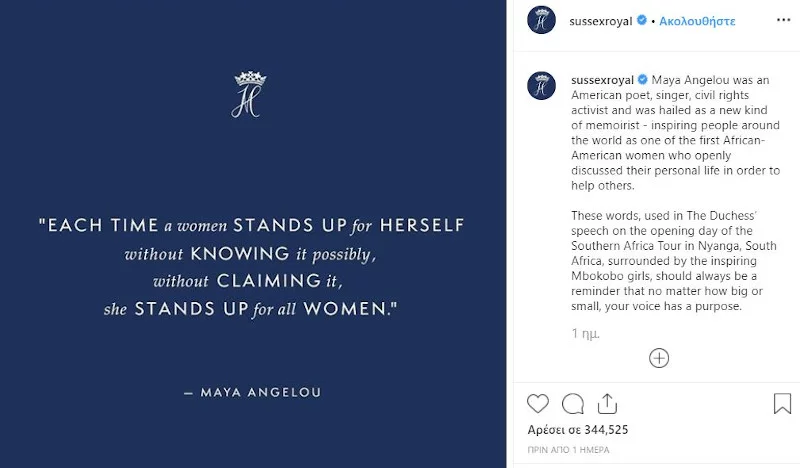Open the sussexroyal username in the header
Image resolution: width=800 pixels, height=468 pixels.
pyautogui.click(x=601, y=20)
